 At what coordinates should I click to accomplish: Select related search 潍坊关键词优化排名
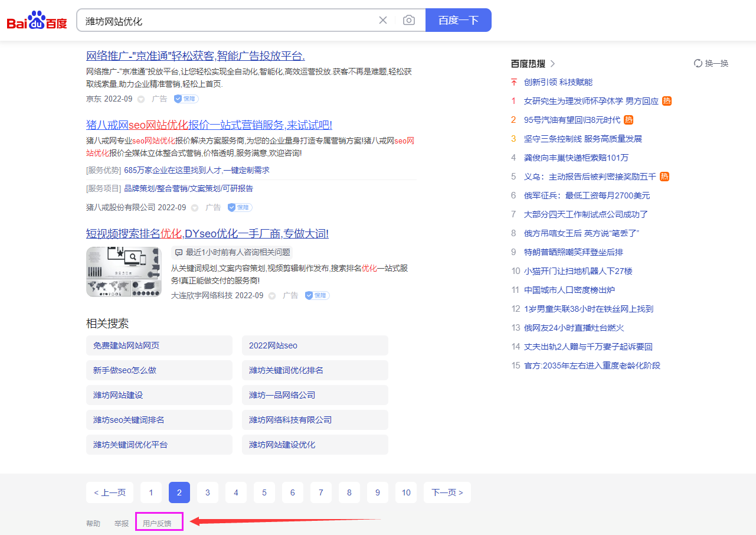tap(315, 370)
